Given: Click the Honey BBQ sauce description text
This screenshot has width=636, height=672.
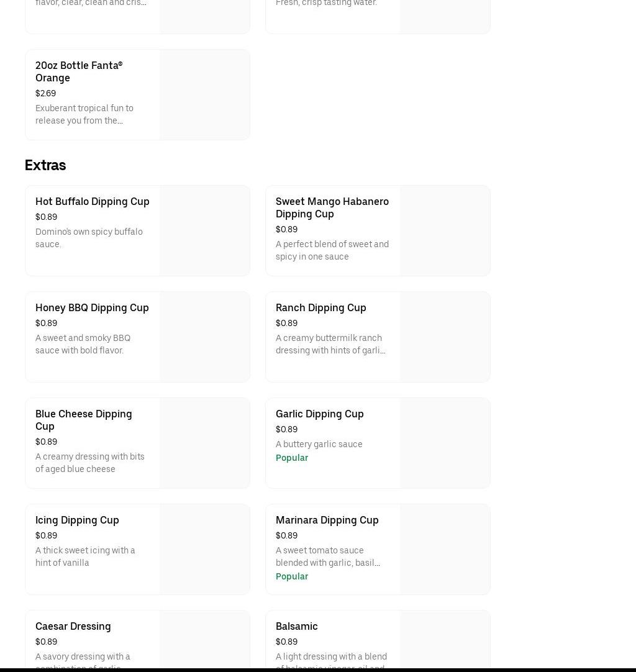Looking at the screenshot, I should coord(83,344).
